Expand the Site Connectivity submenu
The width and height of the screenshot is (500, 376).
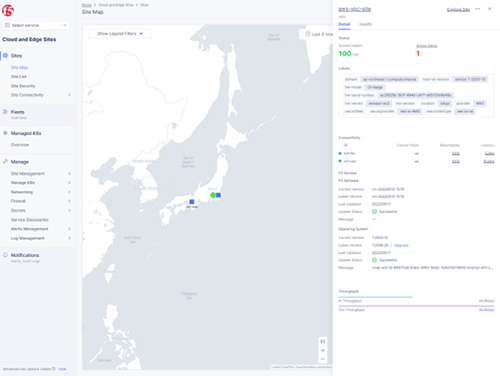69,95
